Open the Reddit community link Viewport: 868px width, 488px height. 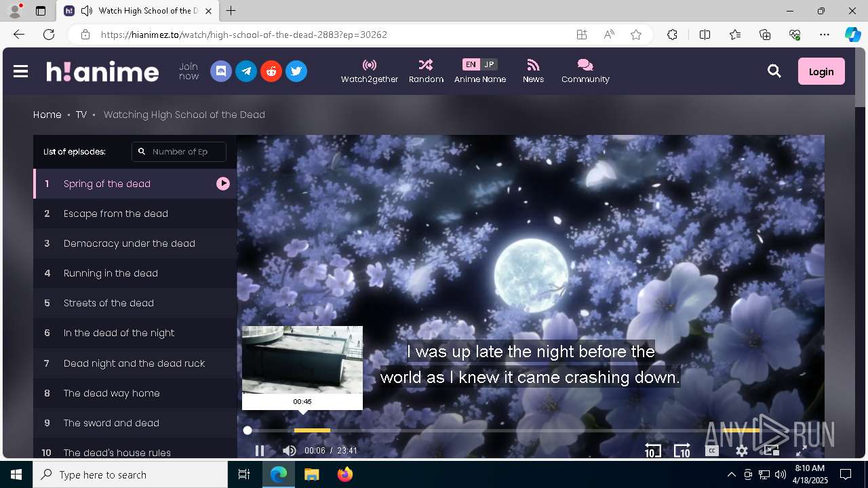[271, 71]
